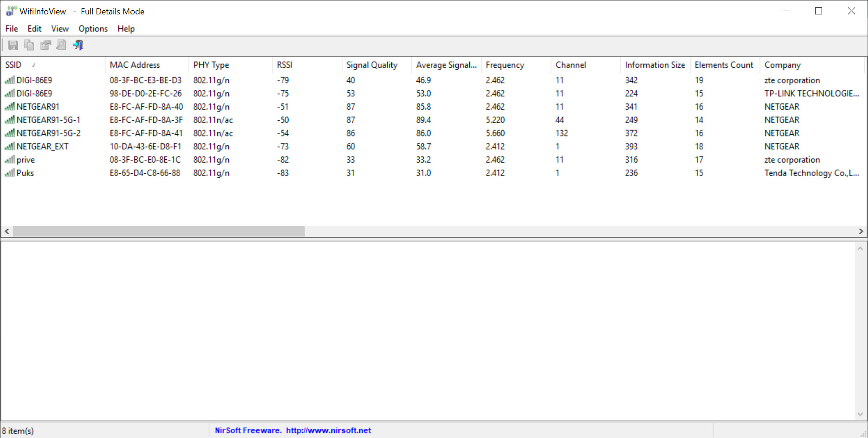Open the View menu
The height and width of the screenshot is (438, 868).
click(x=60, y=29)
